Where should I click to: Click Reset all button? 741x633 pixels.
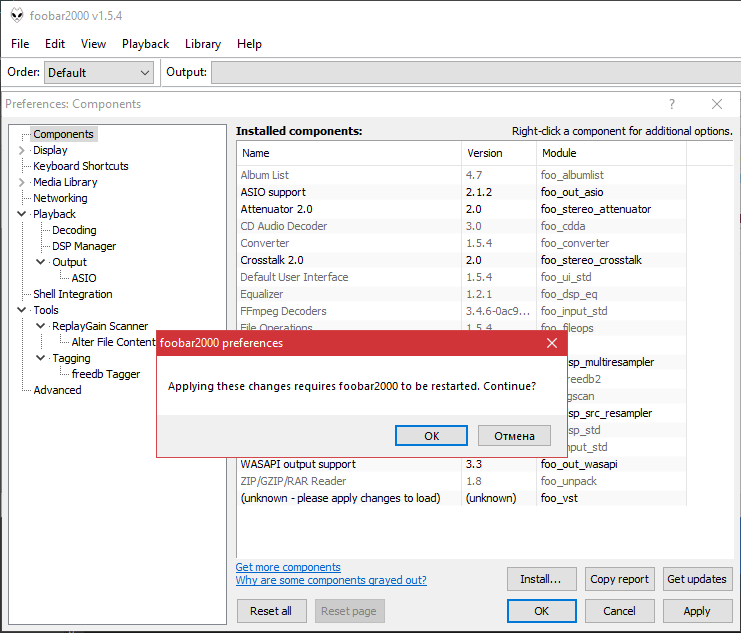tap(271, 611)
